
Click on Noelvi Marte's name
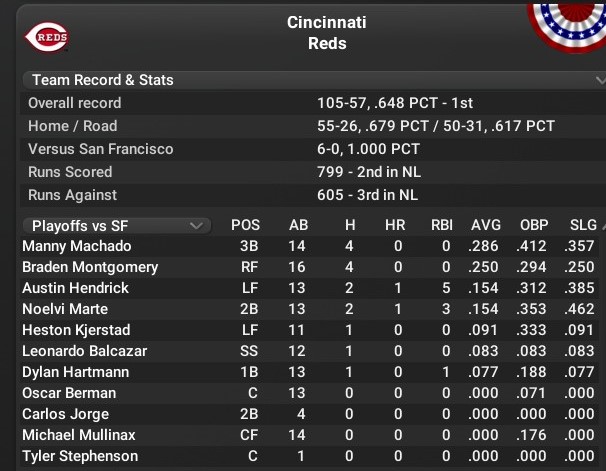coord(67,309)
